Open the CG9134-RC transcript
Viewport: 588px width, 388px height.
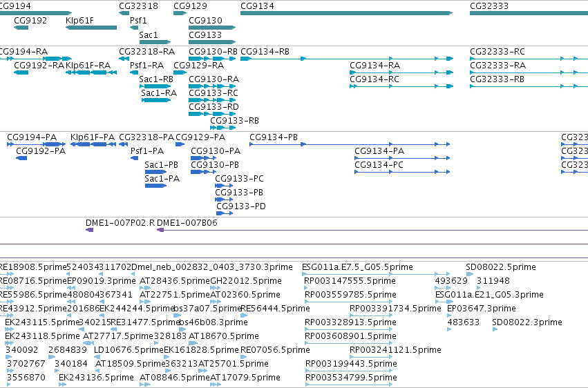pyautogui.click(x=401, y=86)
